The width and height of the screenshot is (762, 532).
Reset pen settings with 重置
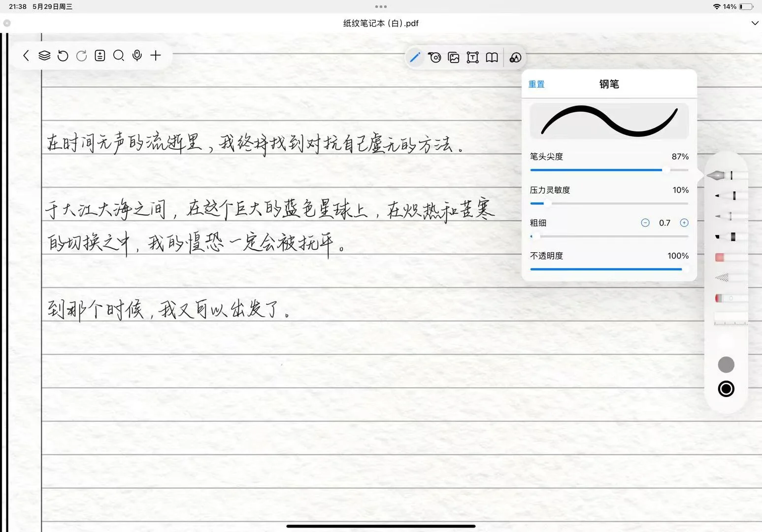(x=536, y=84)
